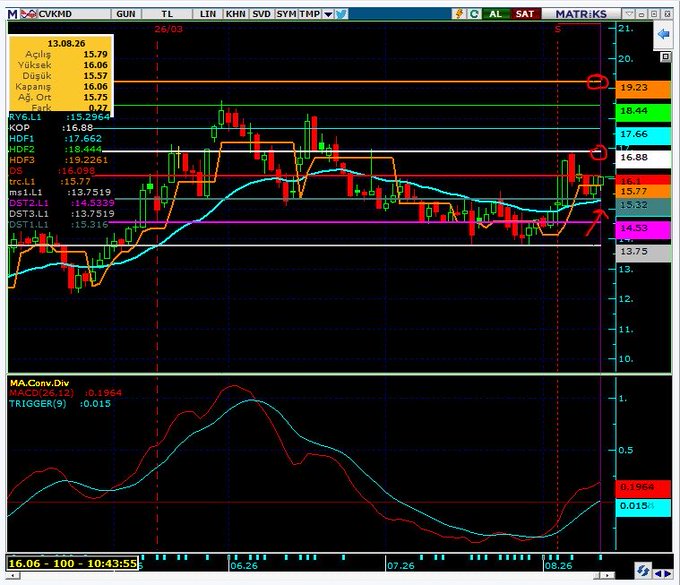
Task: Click the green C refresh icon
Action: click(x=474, y=14)
